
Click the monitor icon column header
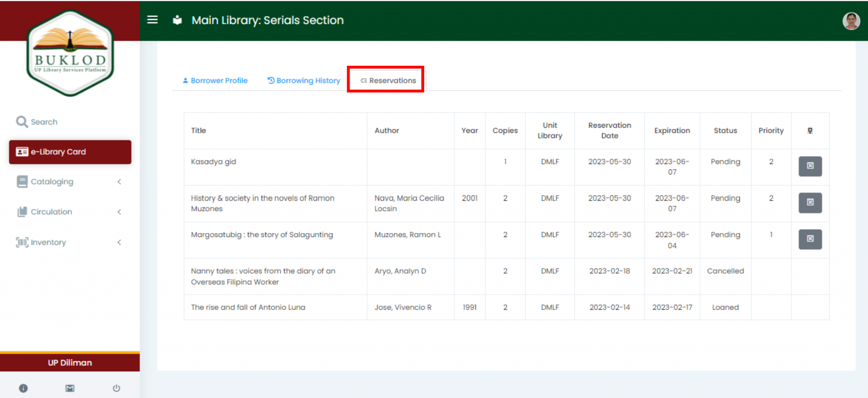[x=810, y=130]
